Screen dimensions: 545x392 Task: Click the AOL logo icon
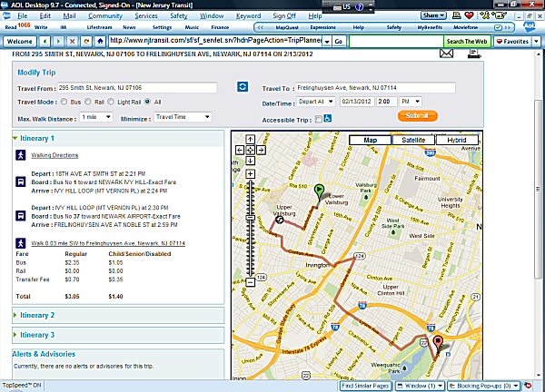coord(529,26)
